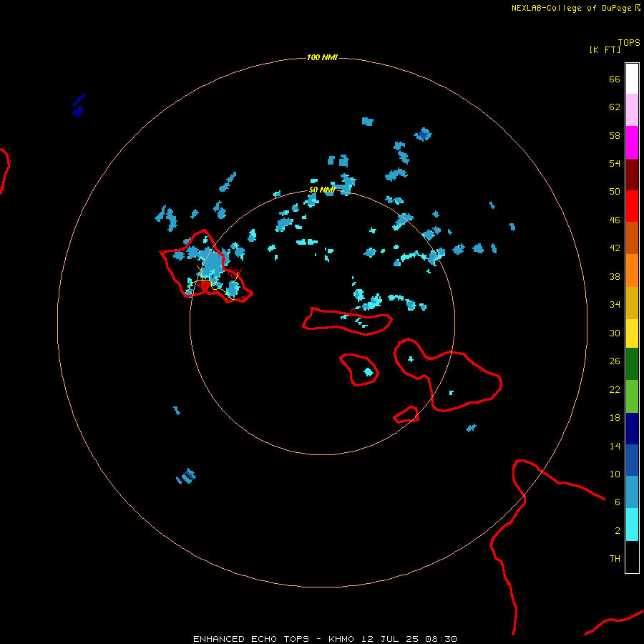
Task: Click the dark navy echo beyond the outer ring
Action: (79, 105)
